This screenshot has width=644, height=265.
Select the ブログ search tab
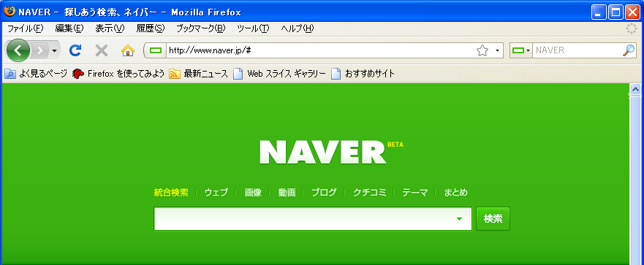tap(324, 193)
